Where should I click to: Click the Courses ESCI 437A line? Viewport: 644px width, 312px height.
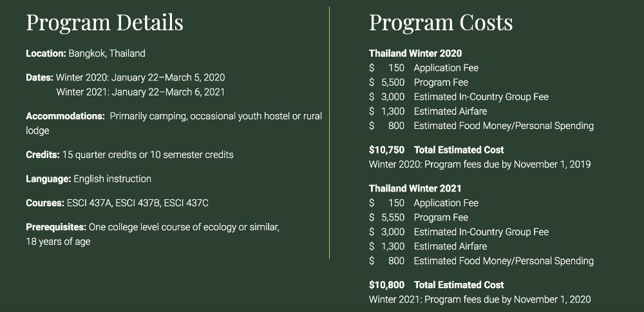[117, 203]
